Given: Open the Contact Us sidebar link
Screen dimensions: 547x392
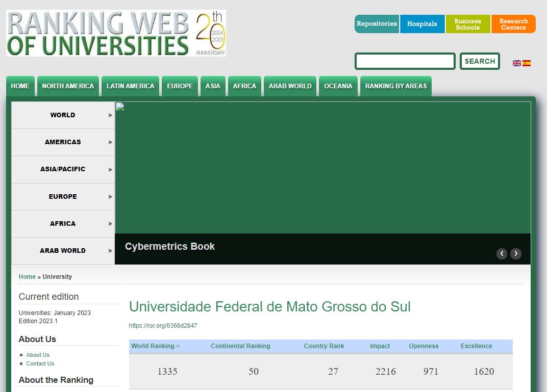Looking at the screenshot, I should (40, 363).
